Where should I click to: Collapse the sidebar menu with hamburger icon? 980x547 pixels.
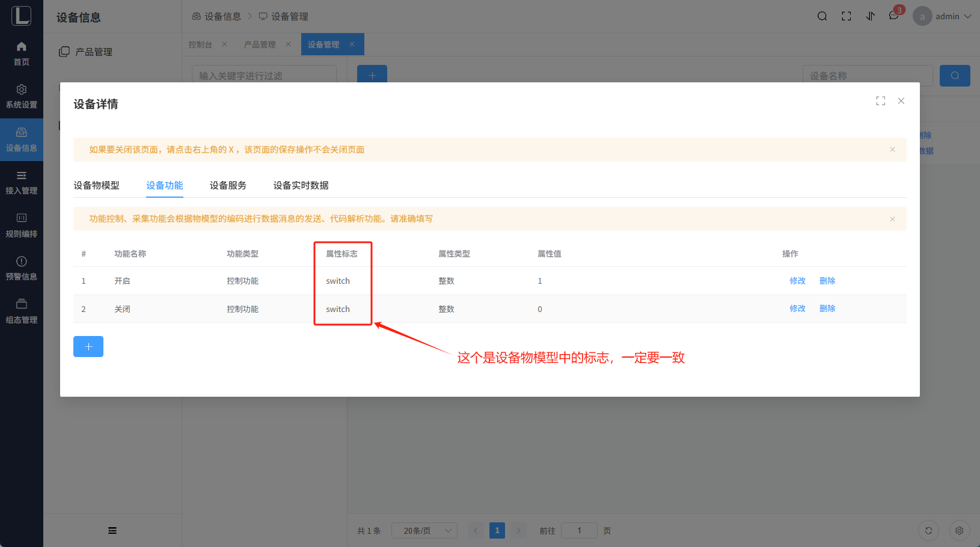point(112,530)
